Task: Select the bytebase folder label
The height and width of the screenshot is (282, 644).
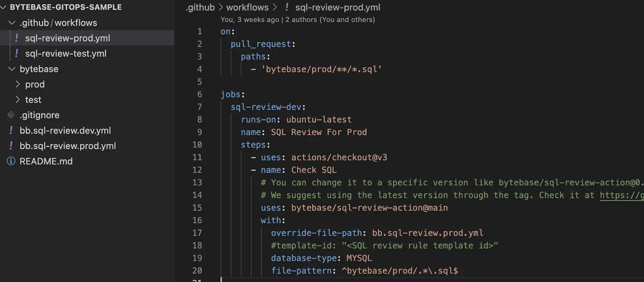Action: [x=39, y=69]
